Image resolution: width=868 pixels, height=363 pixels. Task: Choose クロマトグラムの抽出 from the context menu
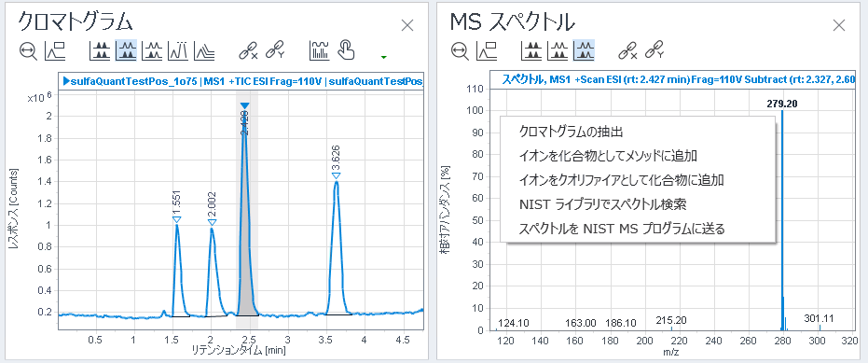pos(572,132)
